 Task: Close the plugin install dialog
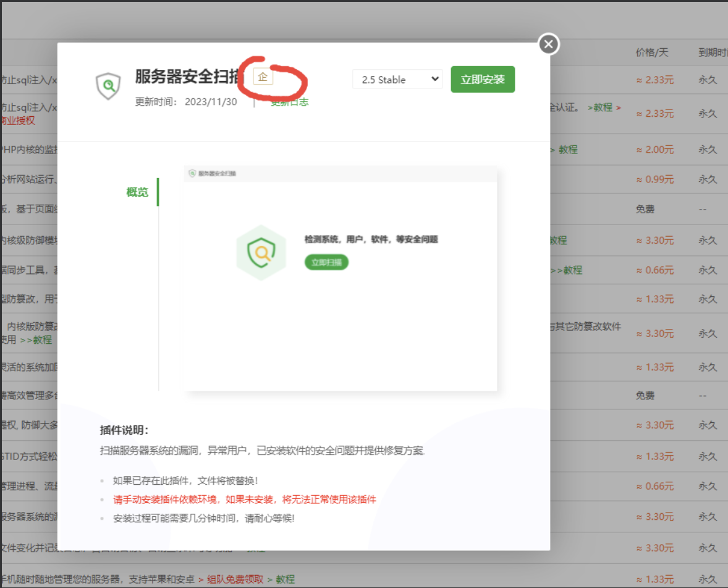[x=549, y=45]
